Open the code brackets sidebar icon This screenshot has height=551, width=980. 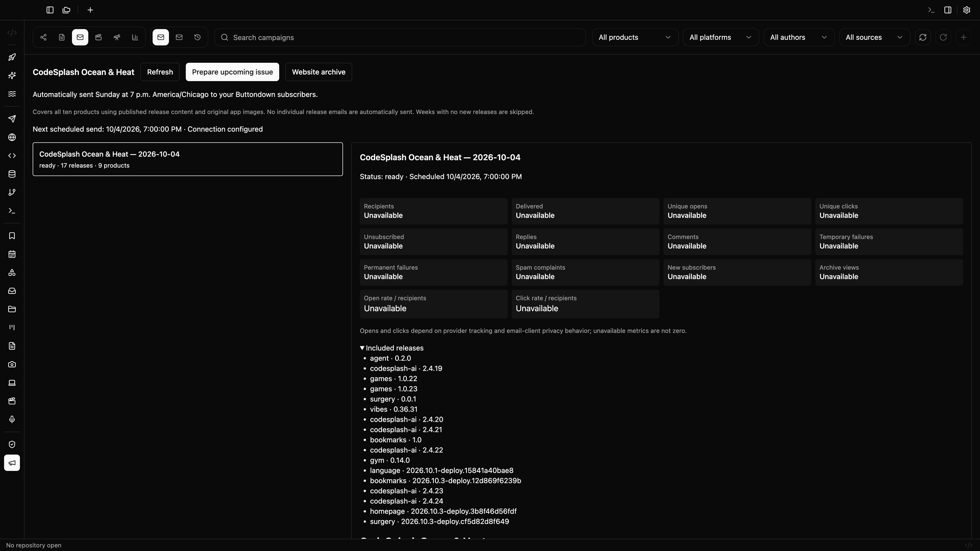(x=12, y=156)
